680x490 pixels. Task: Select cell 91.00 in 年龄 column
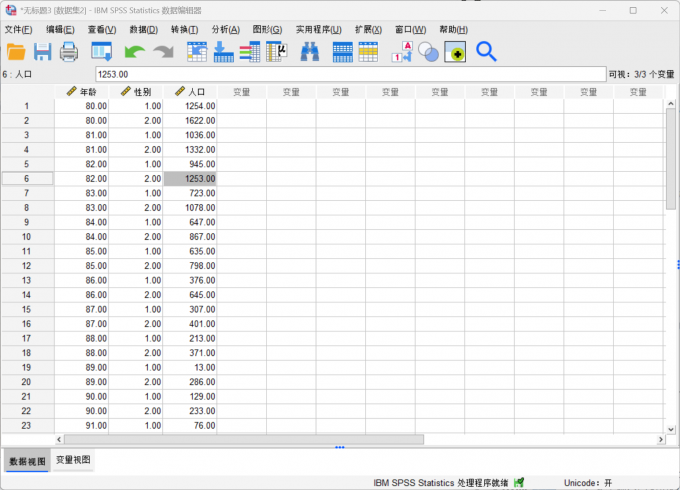pos(82,425)
